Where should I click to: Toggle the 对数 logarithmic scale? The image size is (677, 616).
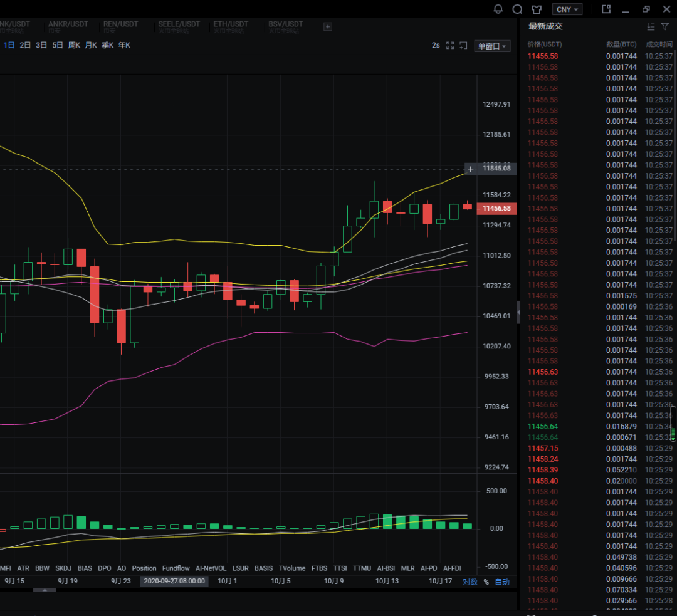pos(470,582)
